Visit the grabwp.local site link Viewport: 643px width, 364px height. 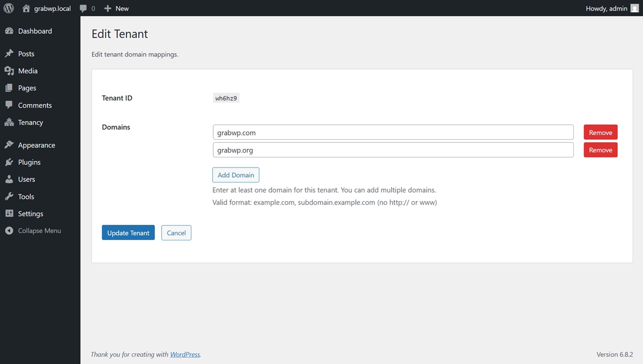click(53, 9)
